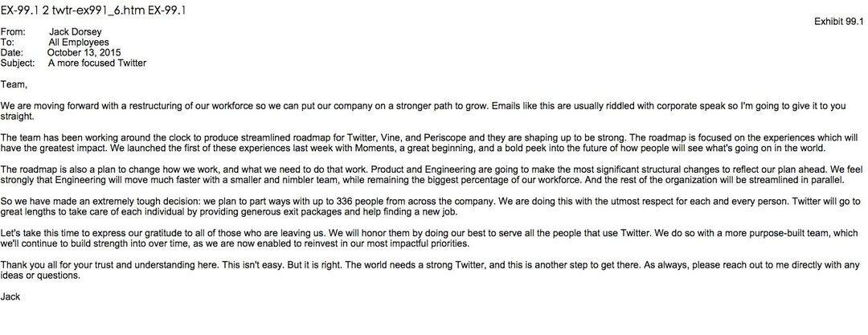Click the word 'Moments' in the second paragraph

(367, 148)
